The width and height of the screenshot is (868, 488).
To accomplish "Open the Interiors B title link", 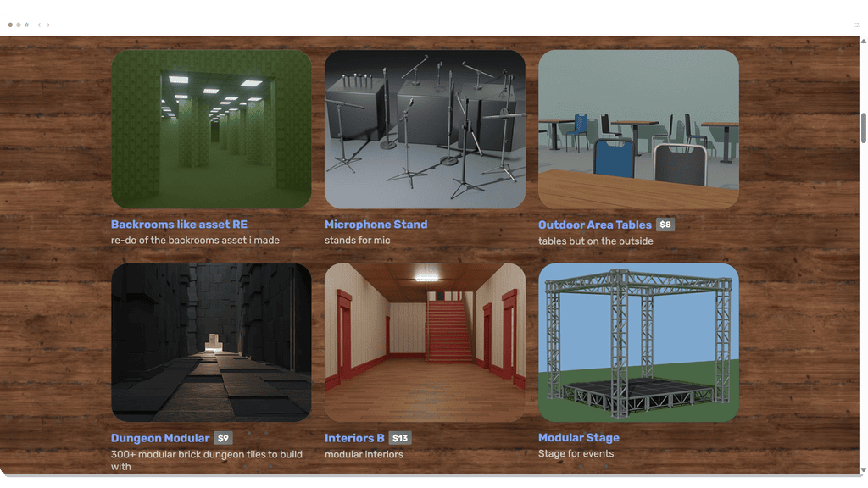I will tap(354, 438).
